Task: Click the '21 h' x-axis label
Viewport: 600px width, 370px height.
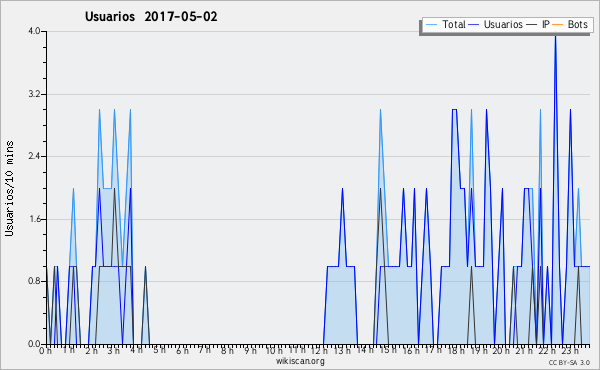Action: coord(524,351)
